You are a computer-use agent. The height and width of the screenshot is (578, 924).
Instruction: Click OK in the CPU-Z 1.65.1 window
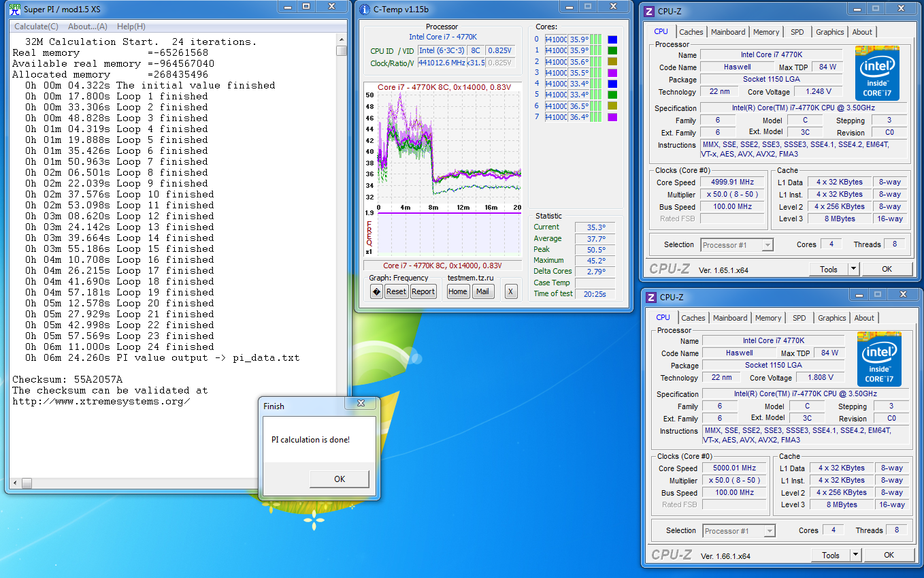coord(887,269)
